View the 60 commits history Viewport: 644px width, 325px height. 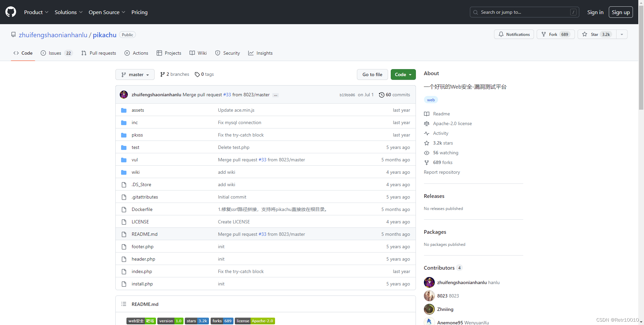click(x=394, y=95)
